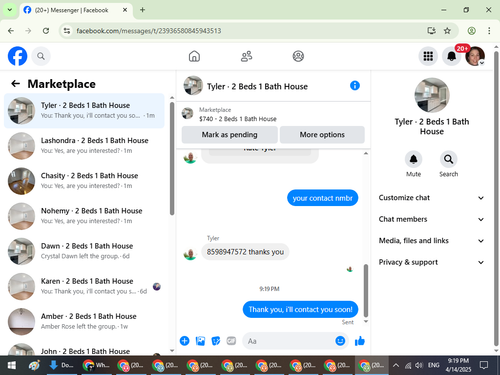Image resolution: width=500 pixels, height=375 pixels.
Task: Click the conversation list scrollbar thumb
Action: point(172,159)
